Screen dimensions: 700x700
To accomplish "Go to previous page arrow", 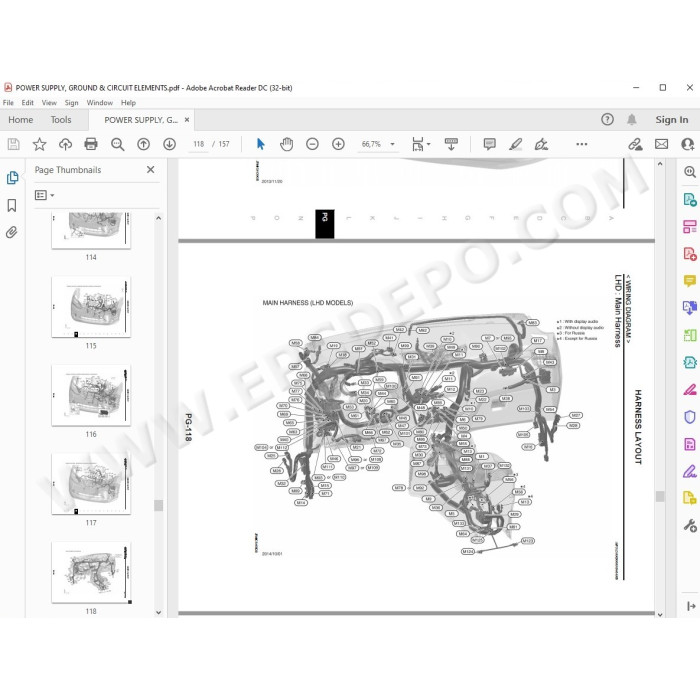I will point(143,144).
